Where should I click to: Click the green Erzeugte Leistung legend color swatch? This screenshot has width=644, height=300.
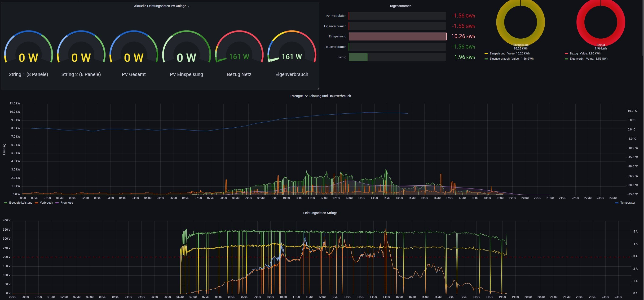6,203
